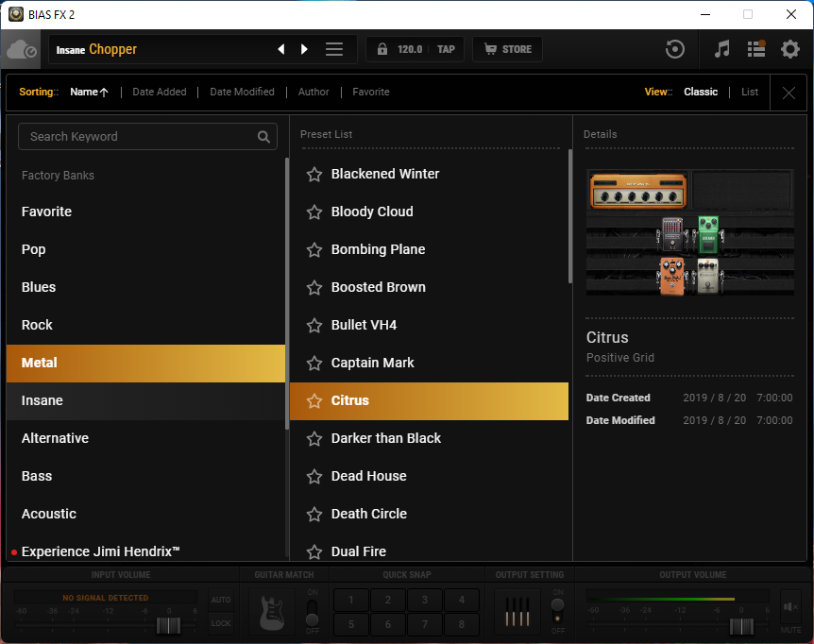Open the preset list hamburger menu
Image resolution: width=814 pixels, height=644 pixels.
[x=334, y=49]
